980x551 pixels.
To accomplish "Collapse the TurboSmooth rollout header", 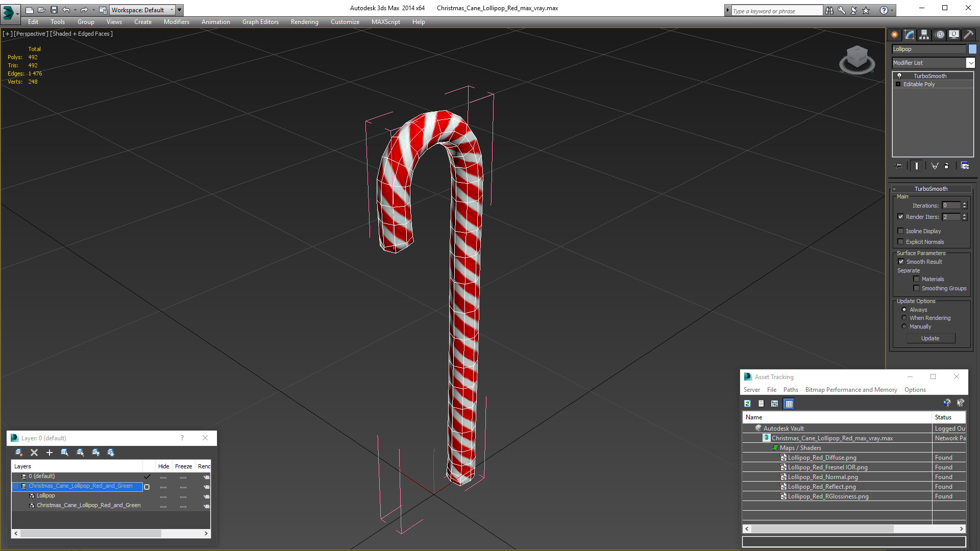I will (930, 189).
